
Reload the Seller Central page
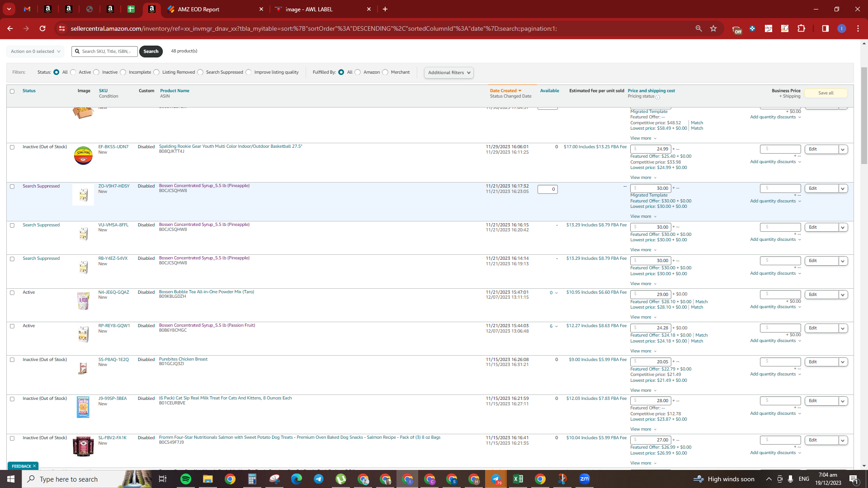point(42,28)
